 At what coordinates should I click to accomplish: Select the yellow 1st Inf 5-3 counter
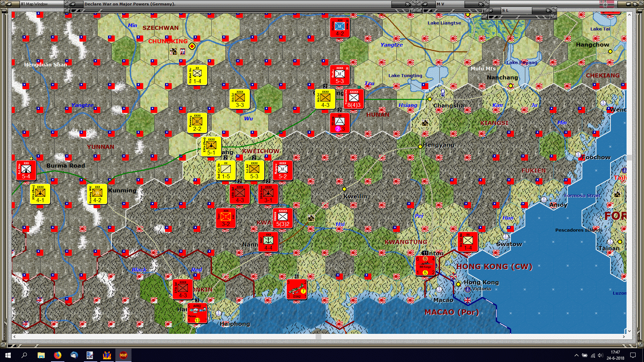point(254,170)
